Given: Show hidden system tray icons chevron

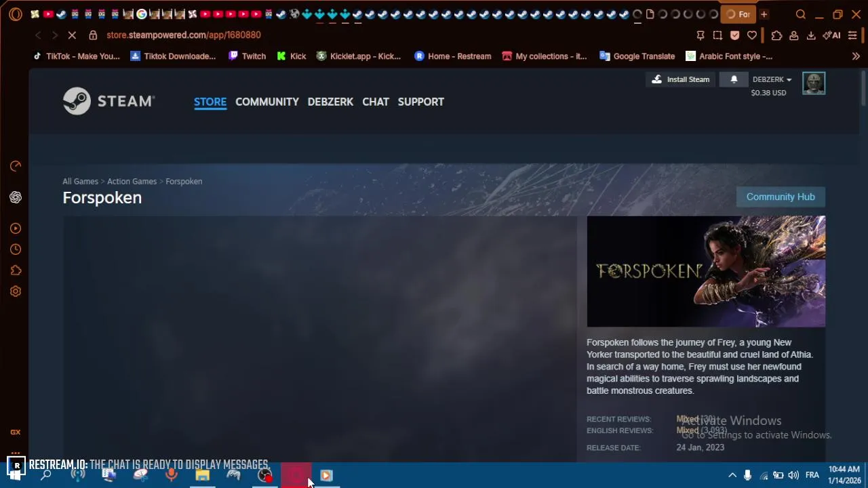Looking at the screenshot, I should 732,475.
